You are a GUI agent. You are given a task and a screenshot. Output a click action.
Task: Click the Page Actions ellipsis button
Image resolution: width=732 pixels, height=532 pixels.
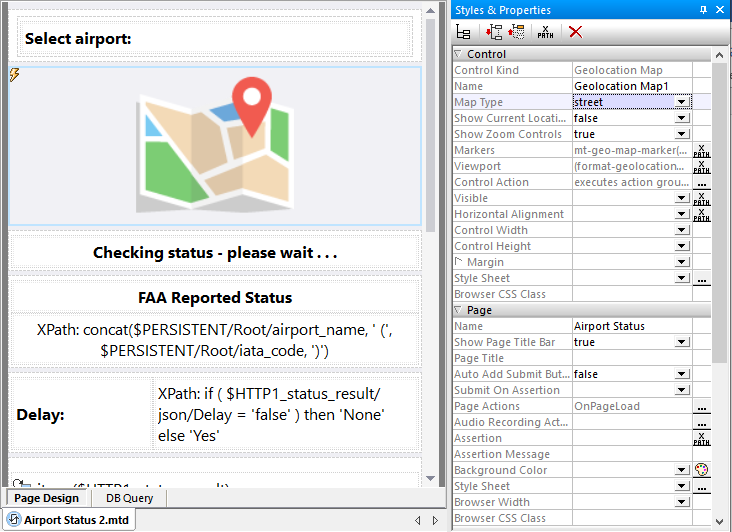pos(701,406)
